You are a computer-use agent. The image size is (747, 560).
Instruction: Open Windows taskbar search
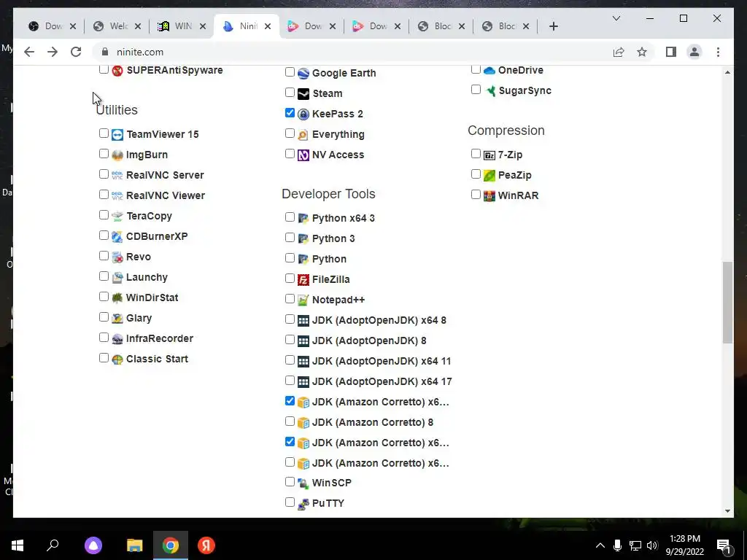point(53,545)
